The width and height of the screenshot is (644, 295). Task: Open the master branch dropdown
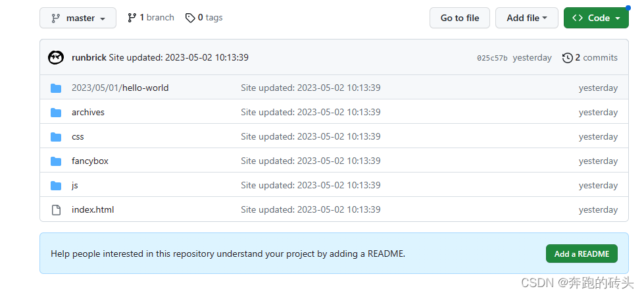pyautogui.click(x=78, y=18)
